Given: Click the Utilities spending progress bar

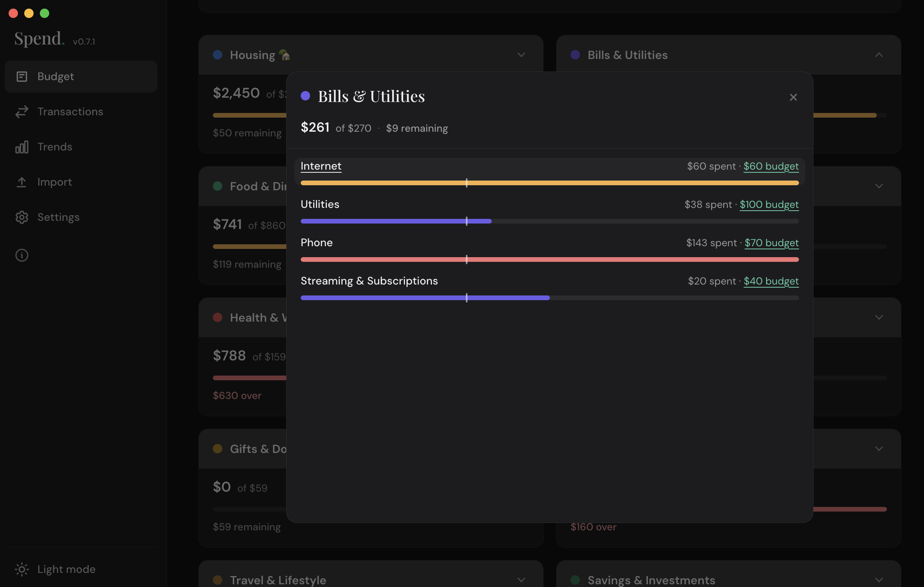Looking at the screenshot, I should click(550, 221).
